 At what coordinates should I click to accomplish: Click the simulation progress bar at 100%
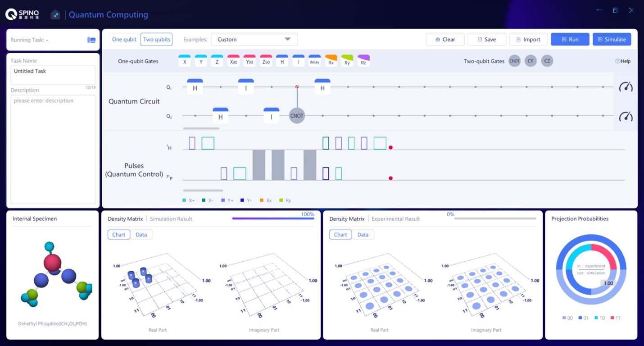(x=273, y=219)
